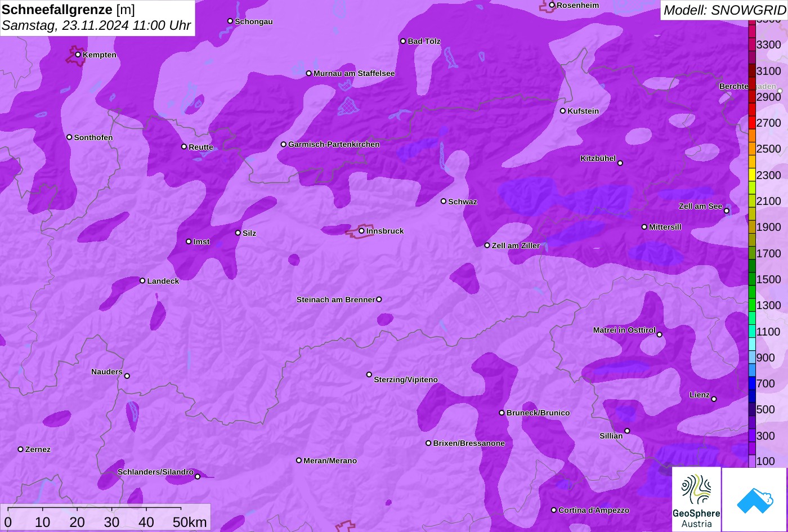Click the '50km' scale bar label
The image size is (788, 532).
click(190, 522)
